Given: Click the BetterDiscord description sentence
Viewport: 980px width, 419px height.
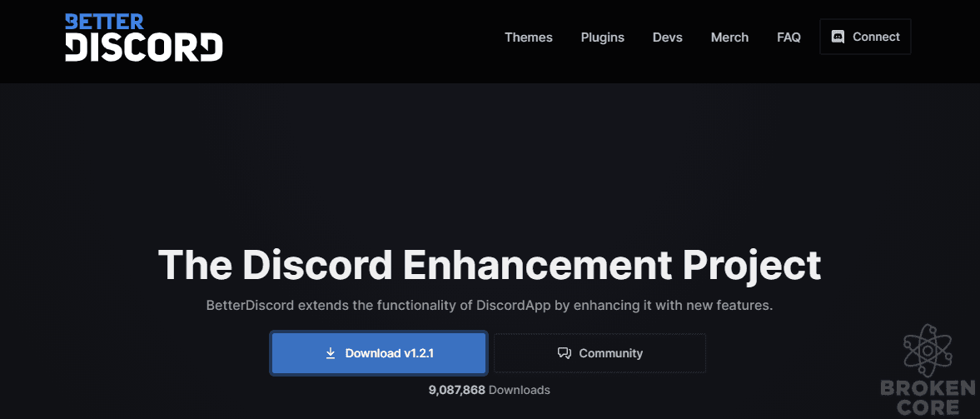Looking at the screenshot, I should (490, 307).
